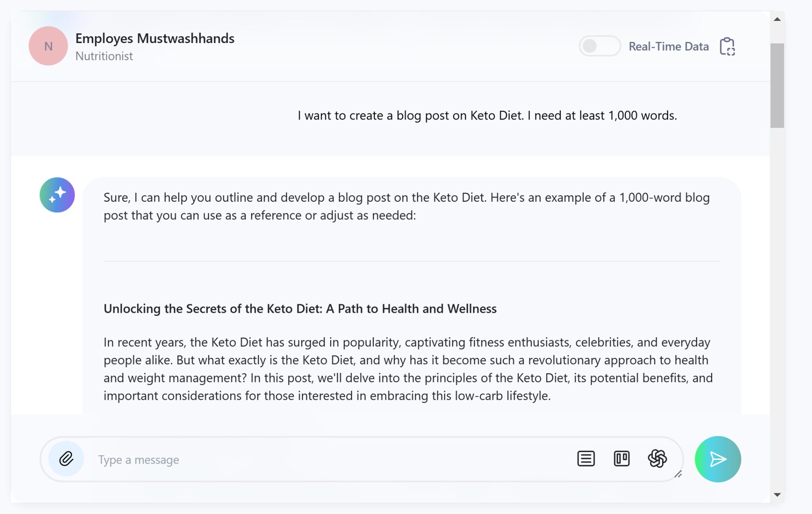Screen dimensions: 812x514
Task: Click the scrollbar down arrow
Action: pos(777,495)
